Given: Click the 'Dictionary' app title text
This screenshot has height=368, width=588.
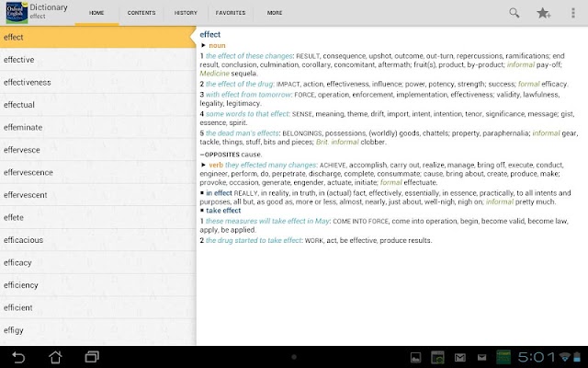Looking at the screenshot, I should point(49,7).
